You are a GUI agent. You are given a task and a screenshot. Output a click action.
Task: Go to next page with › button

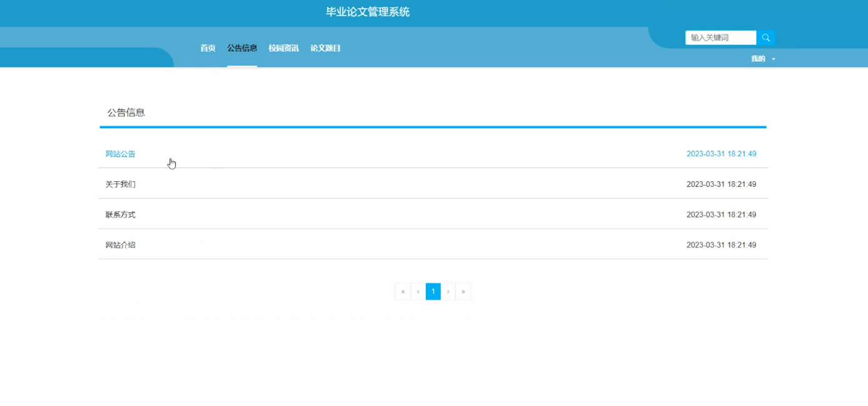[x=448, y=292]
